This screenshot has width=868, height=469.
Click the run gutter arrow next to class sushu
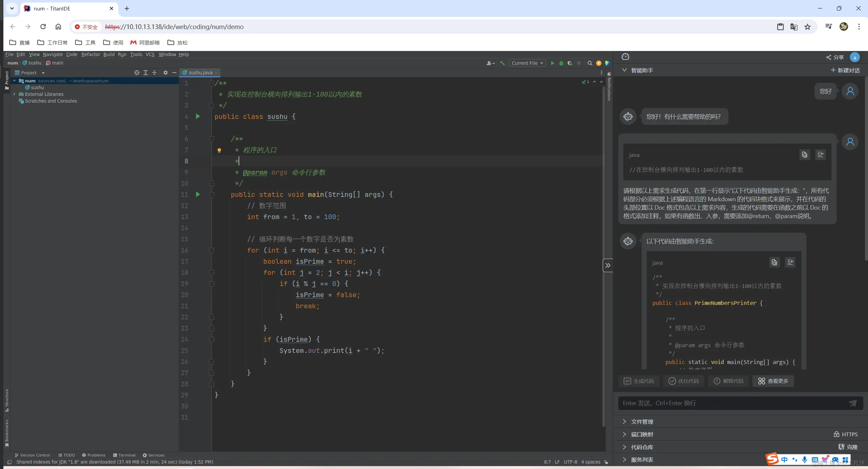pos(198,116)
